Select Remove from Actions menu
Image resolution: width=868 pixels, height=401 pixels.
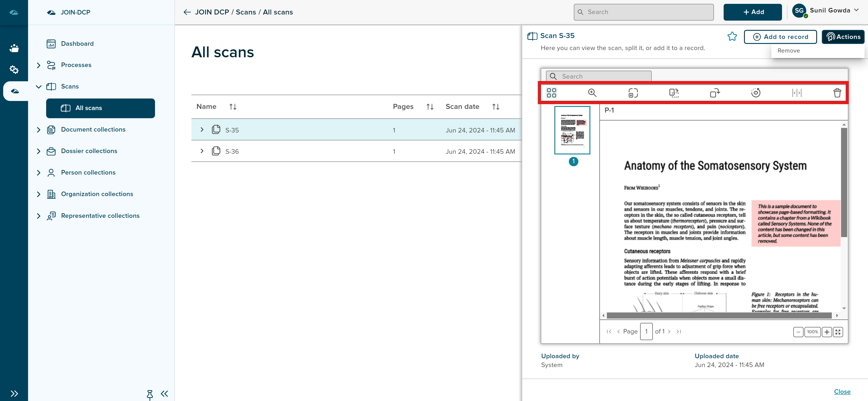coord(789,50)
